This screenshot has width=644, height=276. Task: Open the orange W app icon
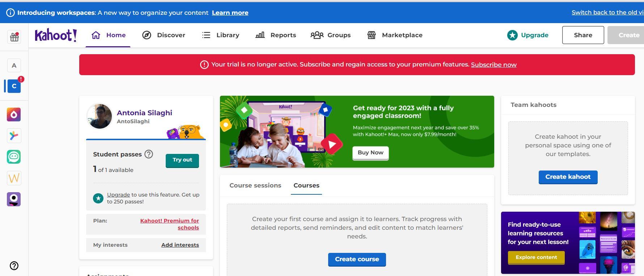pyautogui.click(x=14, y=178)
